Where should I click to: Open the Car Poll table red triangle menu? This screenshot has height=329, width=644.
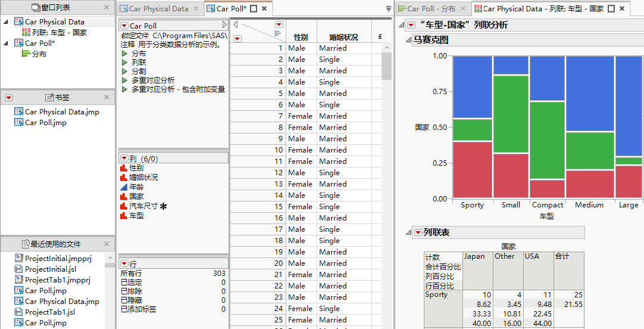click(x=124, y=26)
